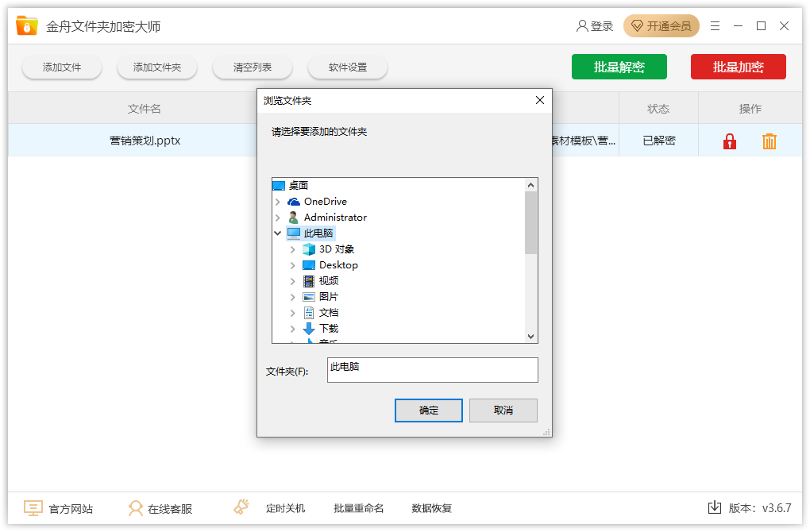Collapse the 此电脑 tree node
The height and width of the screenshot is (532, 810).
(x=278, y=233)
